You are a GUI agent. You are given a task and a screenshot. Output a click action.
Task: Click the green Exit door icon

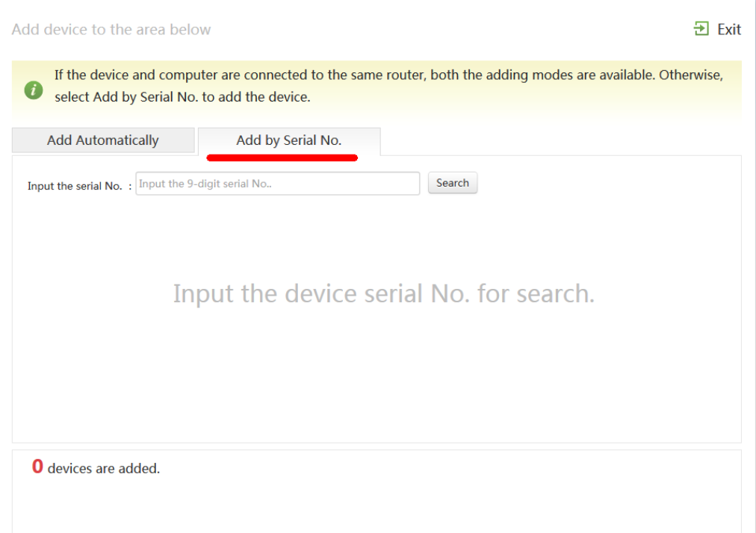(701, 29)
